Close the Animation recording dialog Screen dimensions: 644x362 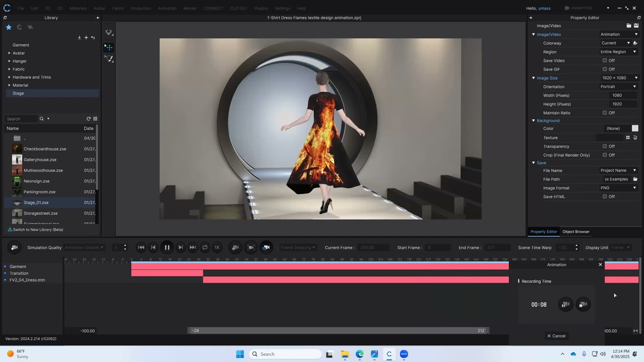point(600,264)
